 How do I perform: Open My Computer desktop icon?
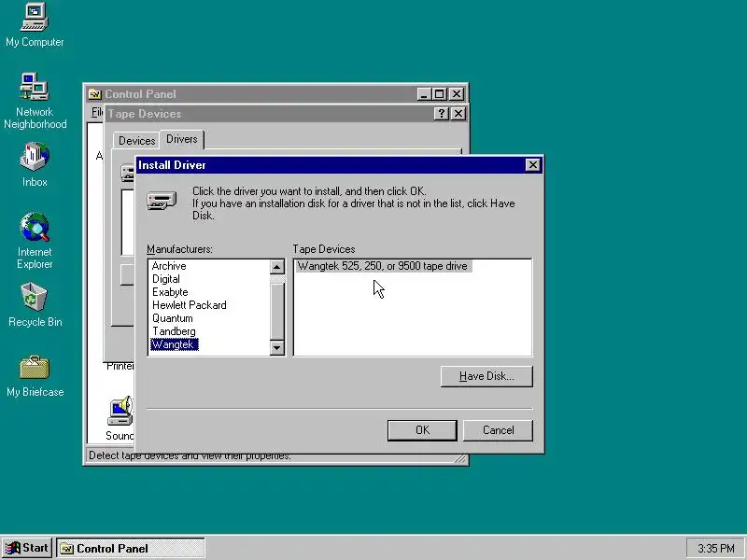point(35,25)
